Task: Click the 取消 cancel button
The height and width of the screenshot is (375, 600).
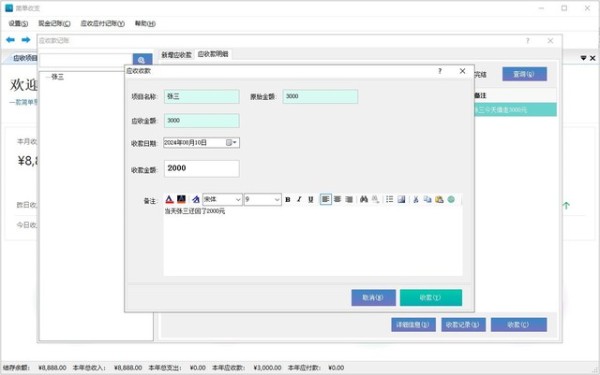Action: [373, 298]
